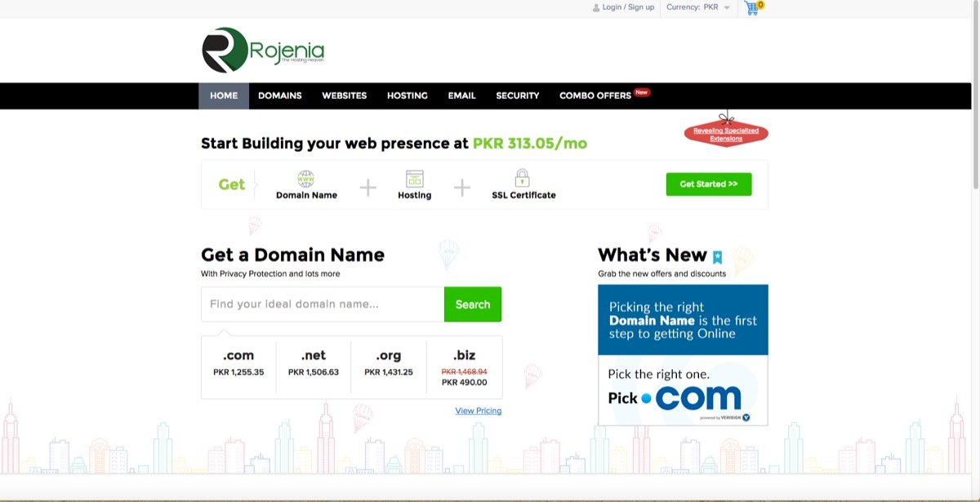Viewport: 980px width, 502px height.
Task: Click the Login / Sign up link
Action: pos(628,7)
